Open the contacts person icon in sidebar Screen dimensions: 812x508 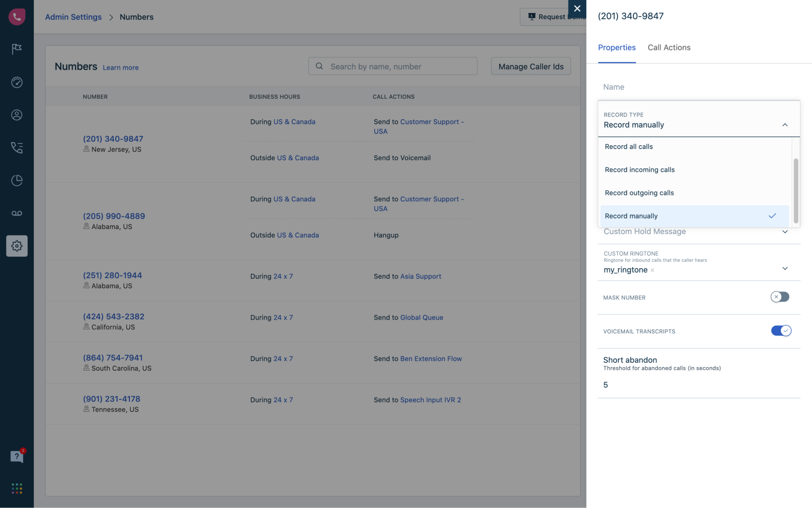click(17, 115)
